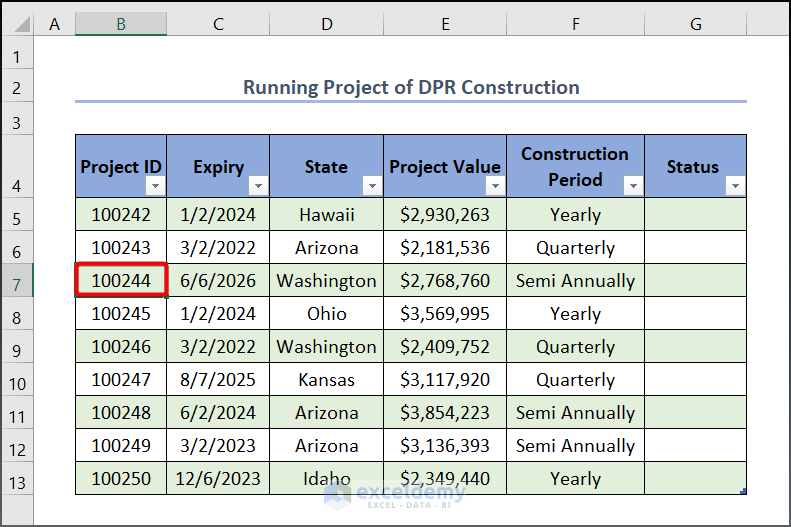Select Semi Annually cell for project 100248

click(575, 413)
